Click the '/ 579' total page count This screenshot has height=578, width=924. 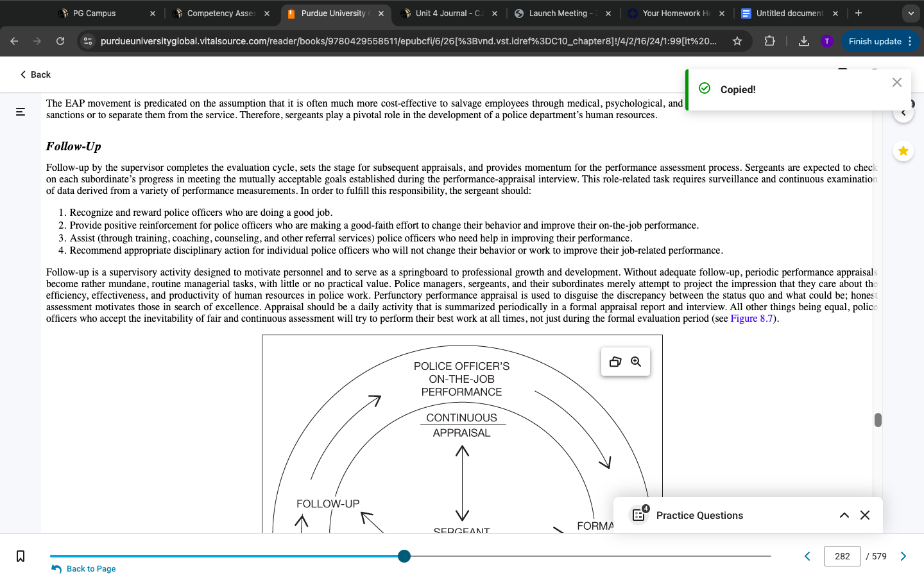(x=877, y=556)
